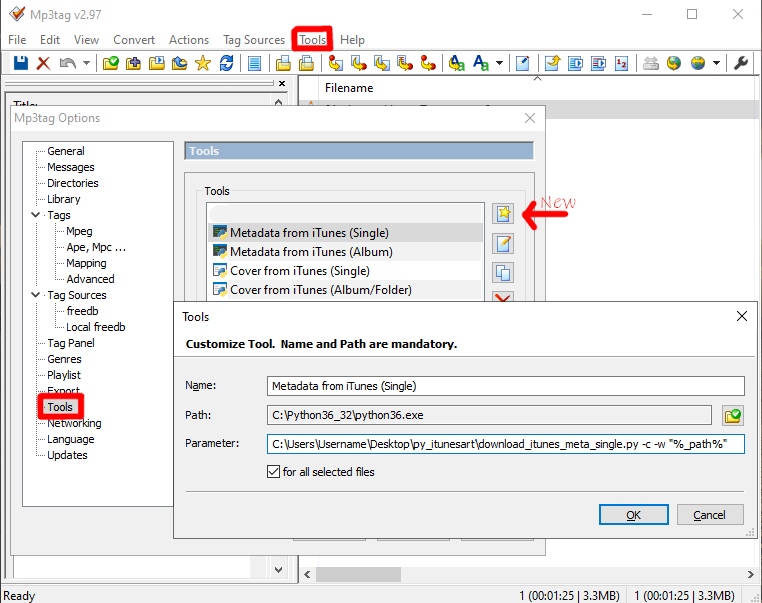Click the wrench Options icon
Screen dimensions: 762x603
(740, 63)
